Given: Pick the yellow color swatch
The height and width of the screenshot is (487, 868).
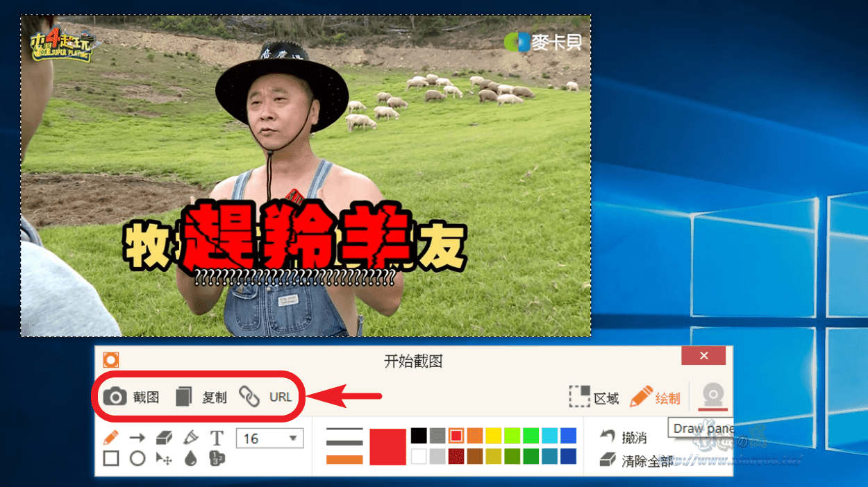Looking at the screenshot, I should coord(493,436).
